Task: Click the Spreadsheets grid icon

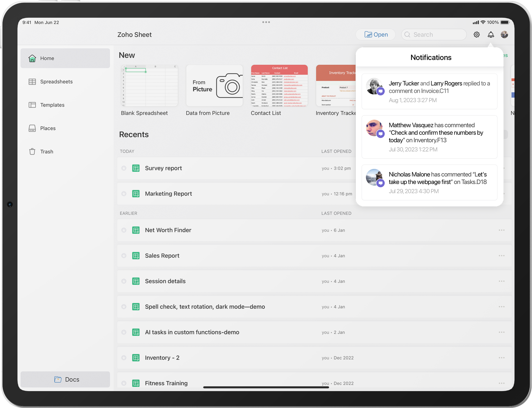Action: [x=32, y=82]
